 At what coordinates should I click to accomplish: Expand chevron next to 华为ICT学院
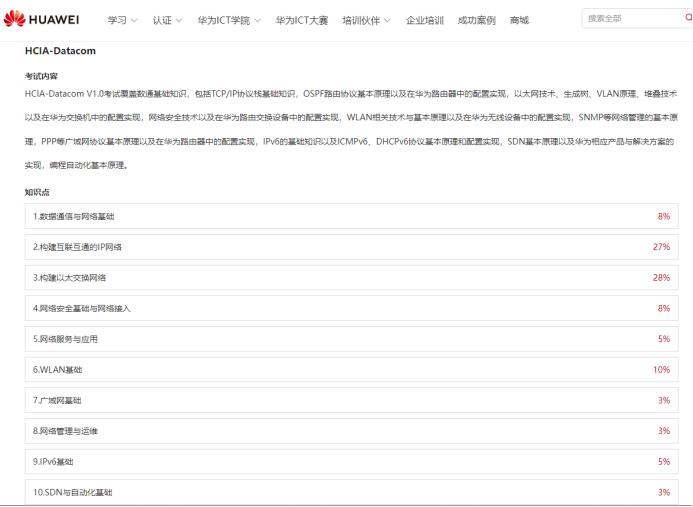coord(258,20)
